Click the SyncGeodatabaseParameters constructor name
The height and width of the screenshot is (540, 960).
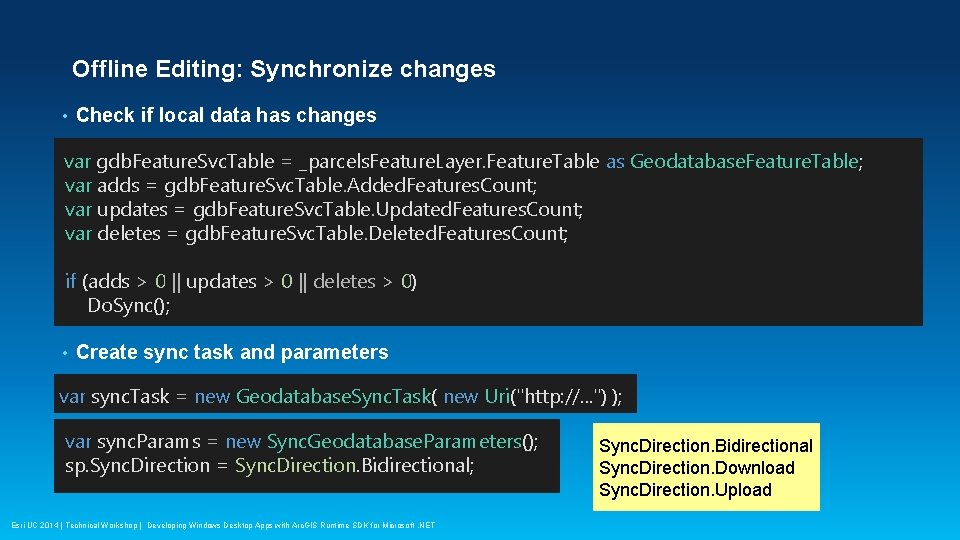point(395,441)
